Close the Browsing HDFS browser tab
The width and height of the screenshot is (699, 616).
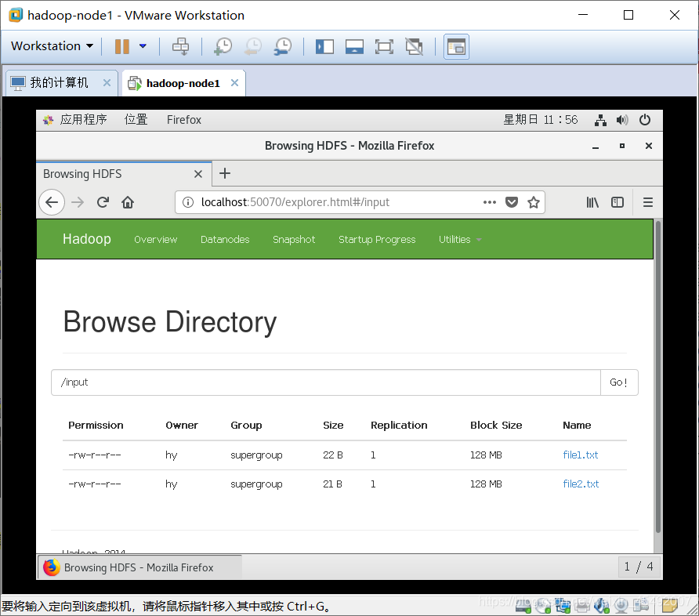198,174
